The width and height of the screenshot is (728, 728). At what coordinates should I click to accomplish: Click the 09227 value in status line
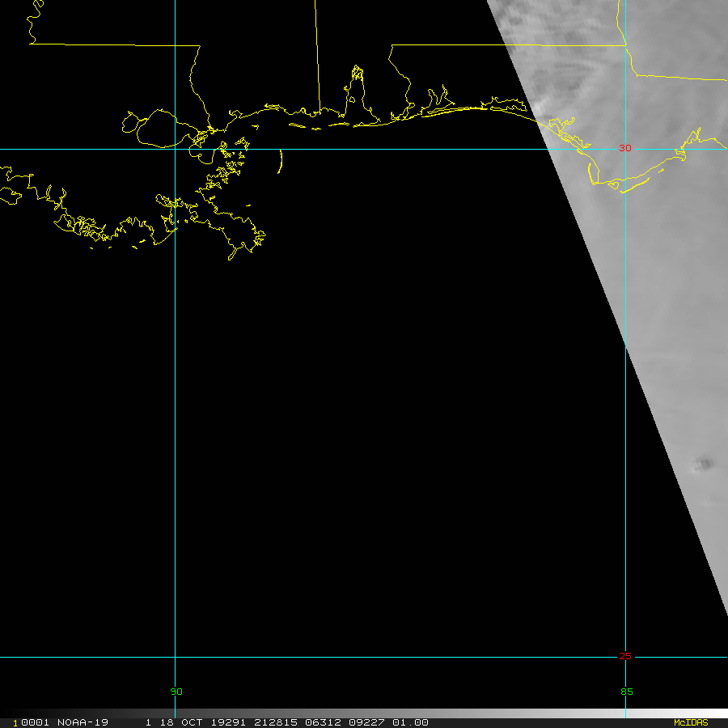(366, 722)
